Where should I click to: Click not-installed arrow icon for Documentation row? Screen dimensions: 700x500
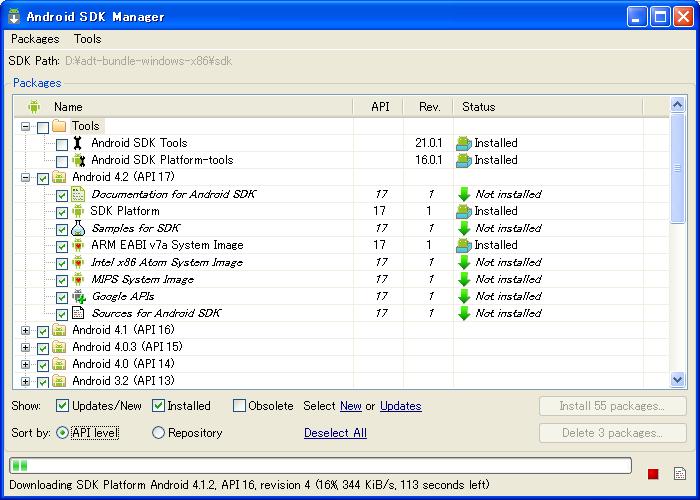464,194
